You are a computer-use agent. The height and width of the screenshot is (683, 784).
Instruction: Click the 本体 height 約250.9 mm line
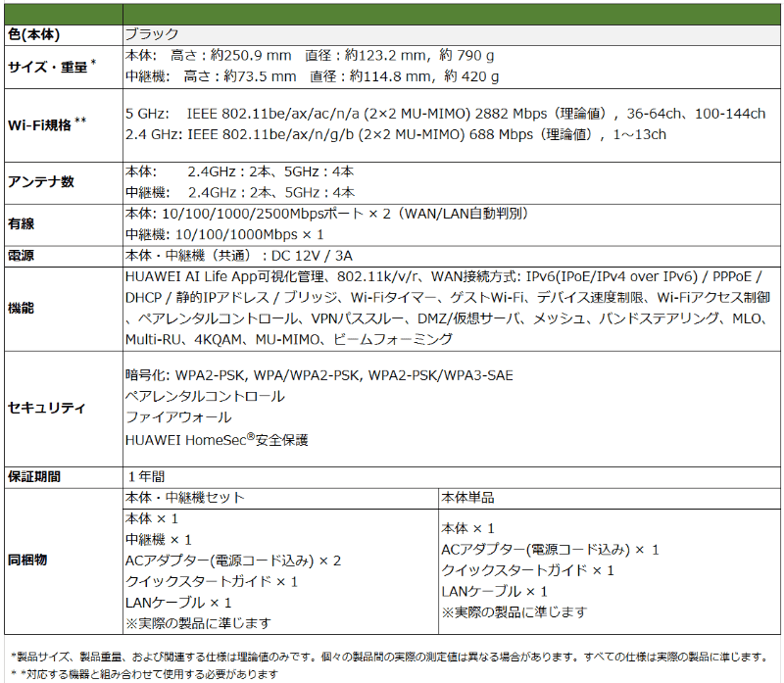point(309,56)
